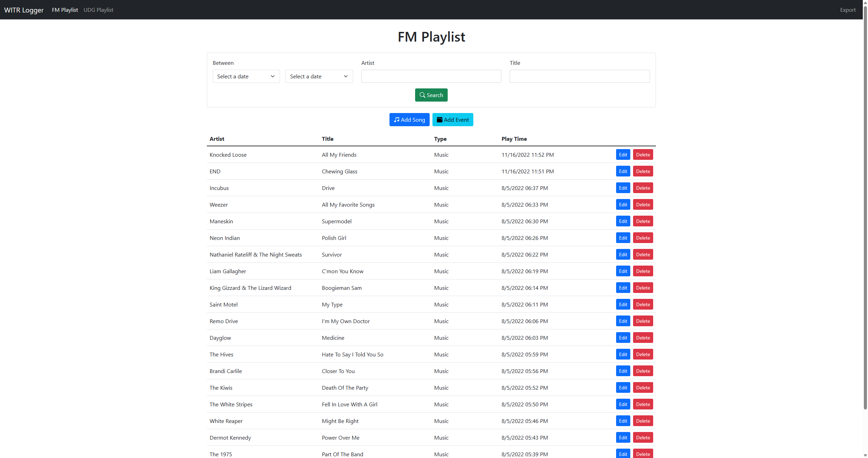This screenshot has height=458, width=868.
Task: Click the Title search input field
Action: click(x=579, y=76)
